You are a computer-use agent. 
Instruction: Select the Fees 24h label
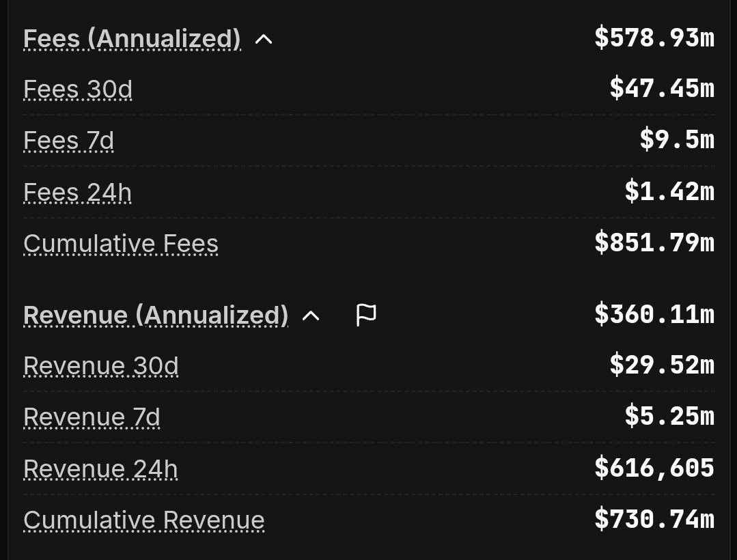[78, 192]
